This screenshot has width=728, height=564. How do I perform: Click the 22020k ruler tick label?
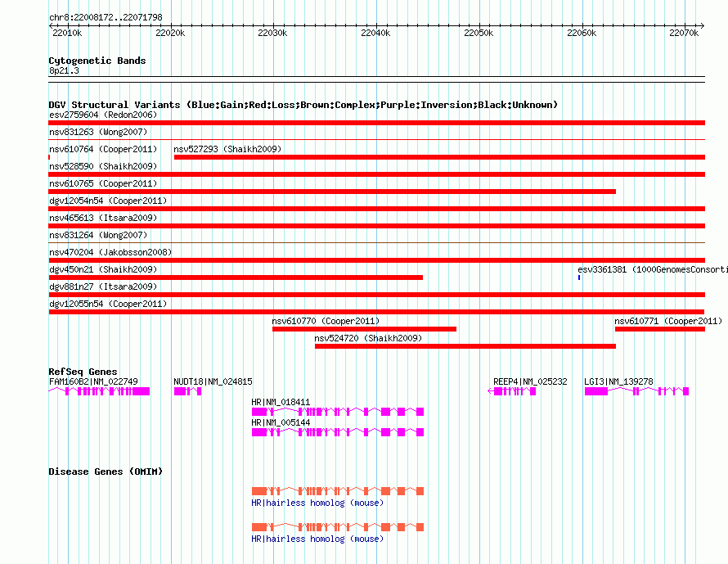170,33
